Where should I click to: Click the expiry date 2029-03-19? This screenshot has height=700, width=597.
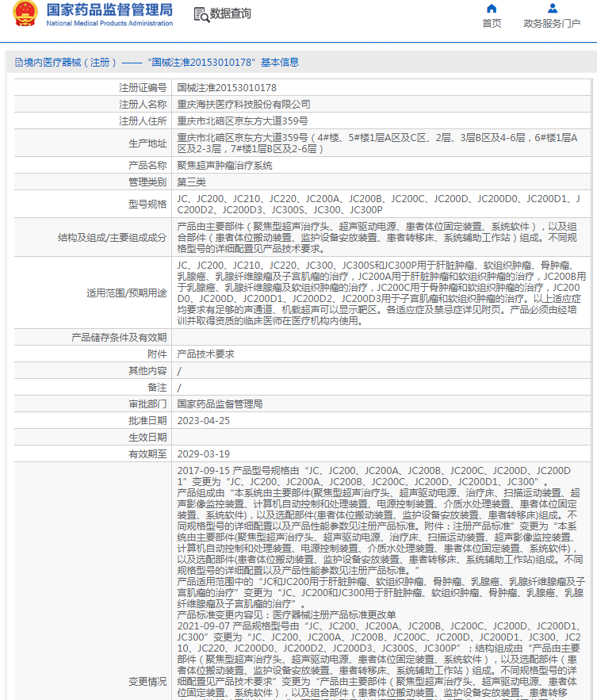pos(204,454)
